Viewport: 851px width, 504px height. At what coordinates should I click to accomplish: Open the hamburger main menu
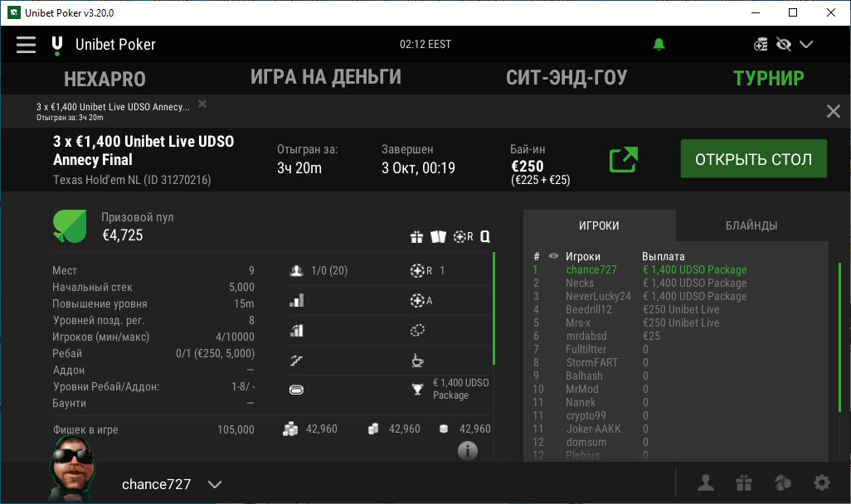point(26,45)
